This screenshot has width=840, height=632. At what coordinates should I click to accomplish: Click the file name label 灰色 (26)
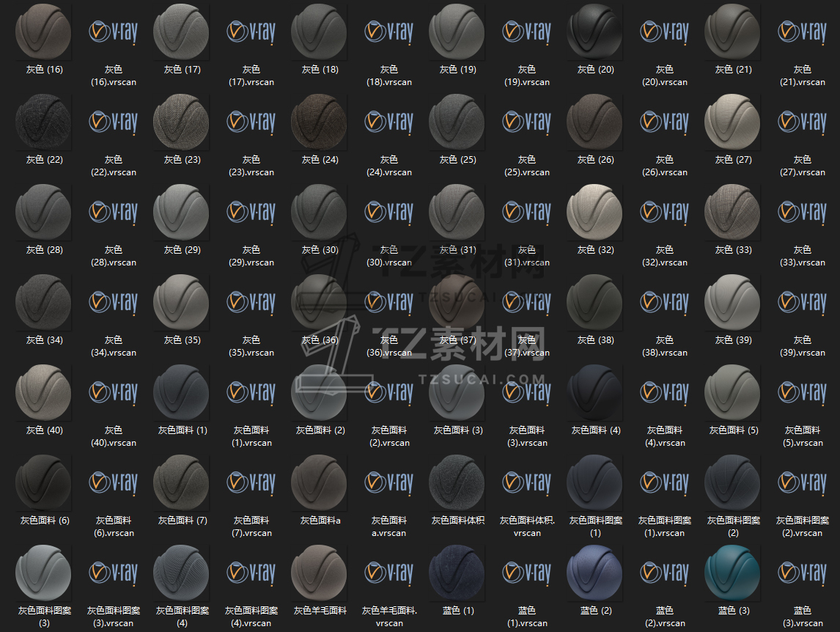click(x=596, y=159)
